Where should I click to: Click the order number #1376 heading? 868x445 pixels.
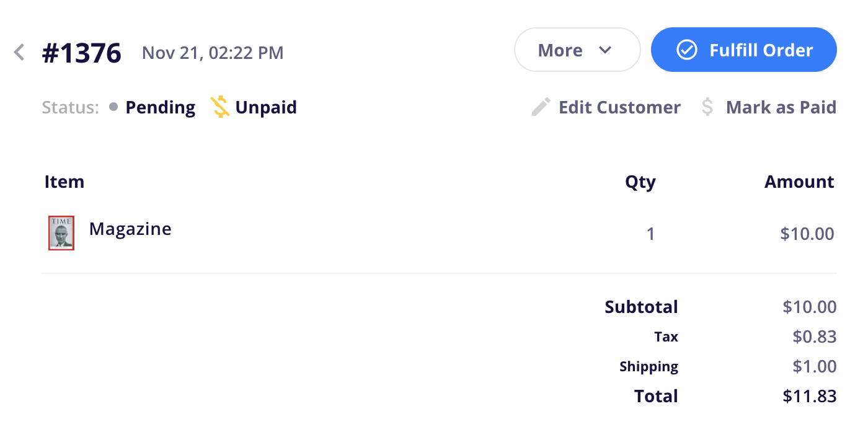[x=81, y=53]
